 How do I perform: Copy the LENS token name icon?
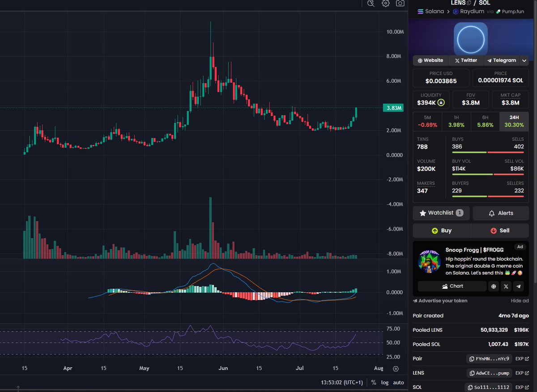[469, 3]
